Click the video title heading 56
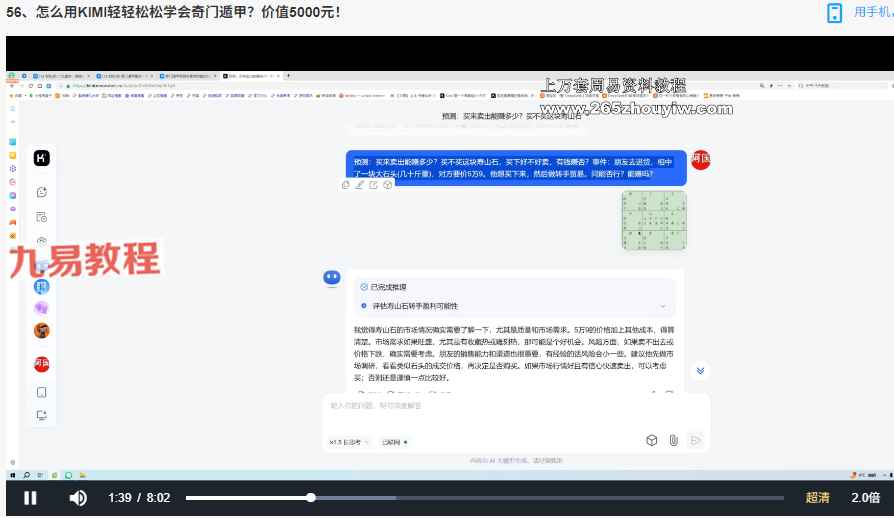Screen dimensions: 894x518 [173, 12]
